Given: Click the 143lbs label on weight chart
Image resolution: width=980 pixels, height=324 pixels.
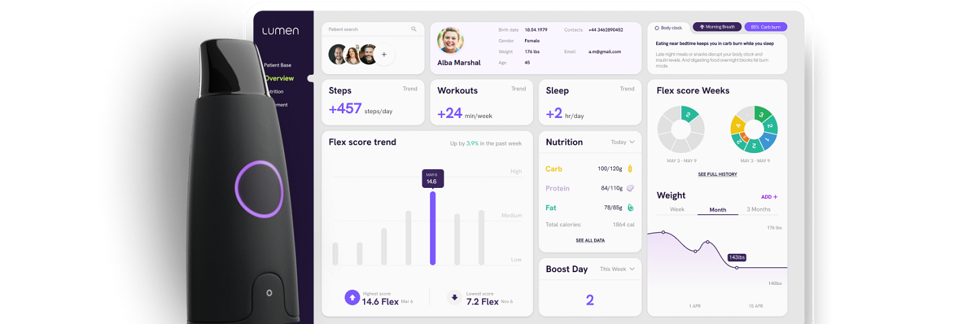Looking at the screenshot, I should [737, 257].
